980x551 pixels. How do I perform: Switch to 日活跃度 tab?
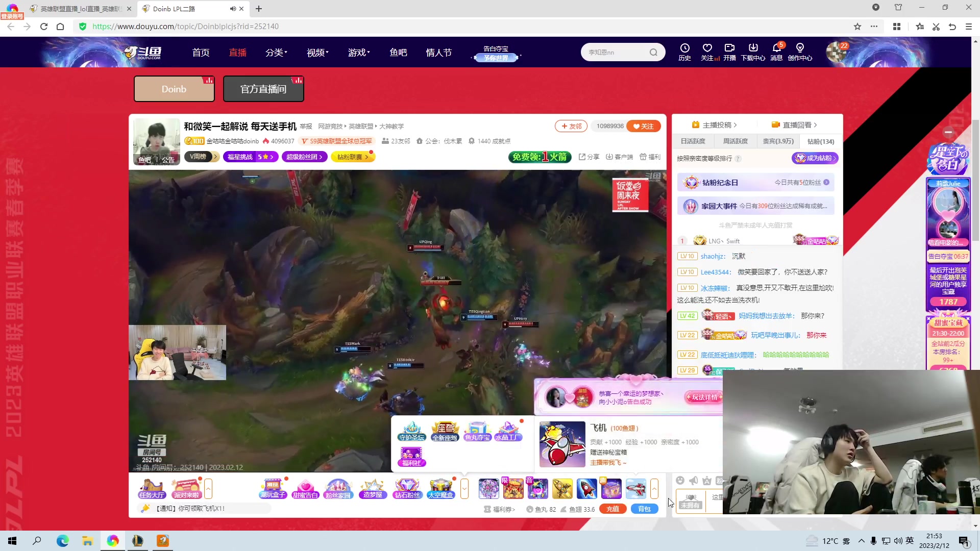pyautogui.click(x=693, y=141)
